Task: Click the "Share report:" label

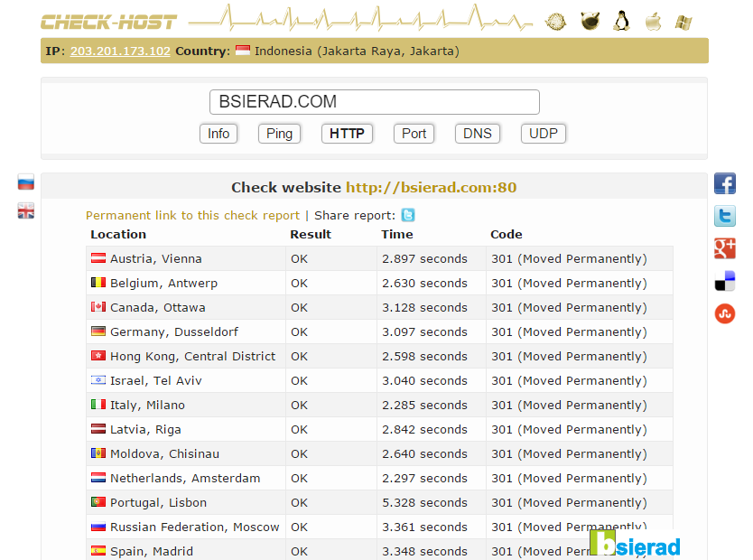Action: coord(355,216)
